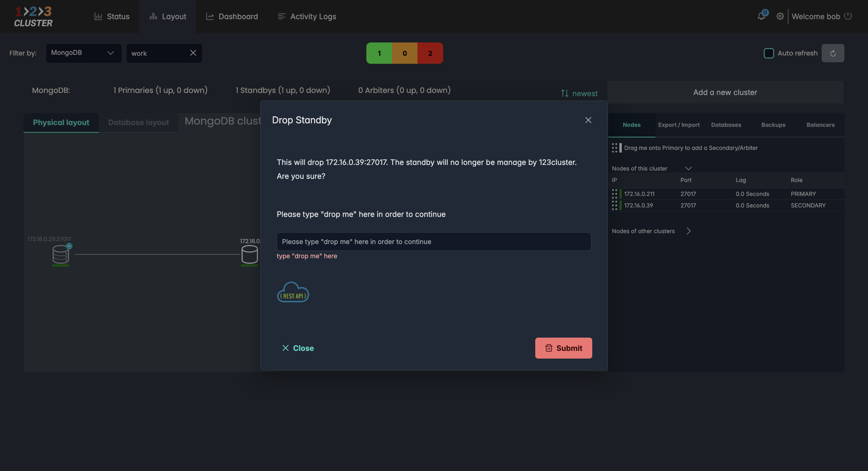This screenshot has height=471, width=868.
Task: Click primary node database icon 172.16.0.211
Action: [x=61, y=254]
